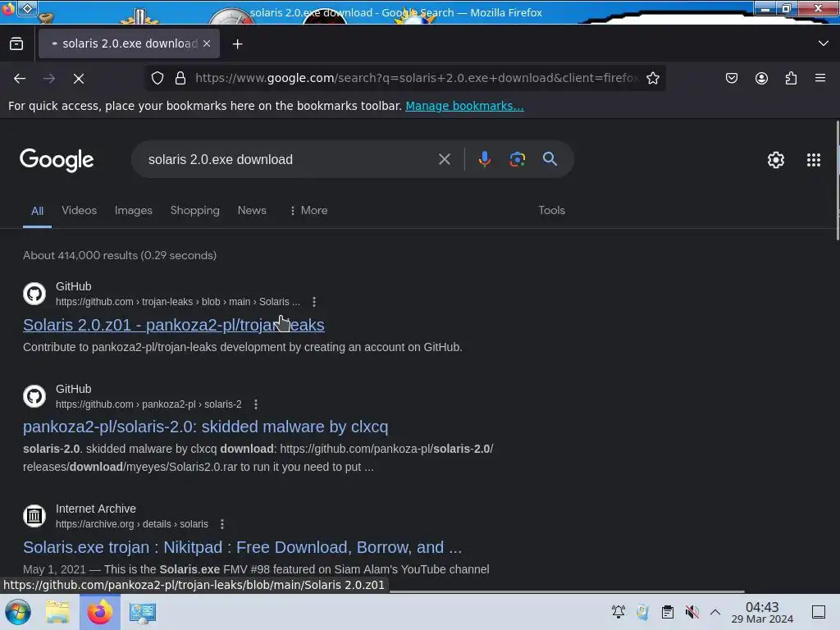The image size is (840, 630).
Task: Open Google quick settings gear
Action: (776, 160)
